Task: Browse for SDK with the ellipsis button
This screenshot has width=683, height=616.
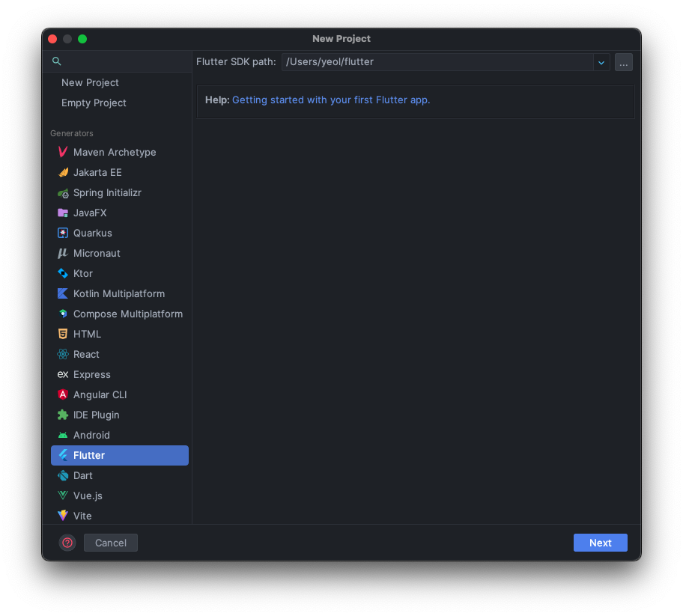Action: 623,62
